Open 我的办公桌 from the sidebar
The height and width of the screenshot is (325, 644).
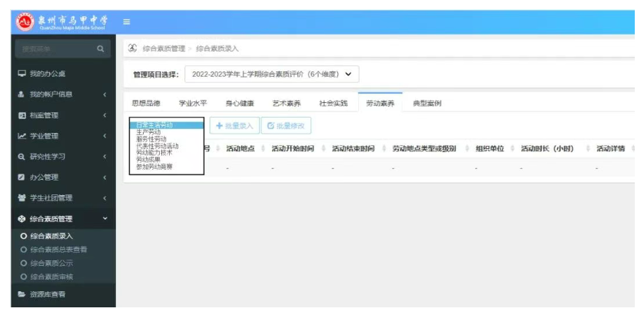[x=47, y=74]
